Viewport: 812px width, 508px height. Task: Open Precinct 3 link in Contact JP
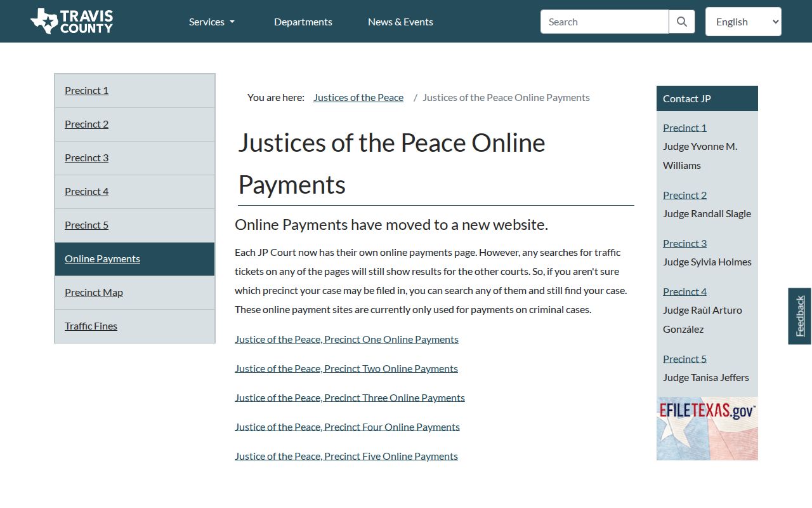684,243
